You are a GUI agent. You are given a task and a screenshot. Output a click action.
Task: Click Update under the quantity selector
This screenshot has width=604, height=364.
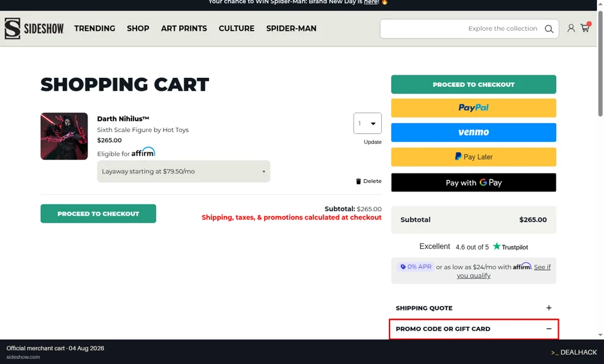(372, 142)
